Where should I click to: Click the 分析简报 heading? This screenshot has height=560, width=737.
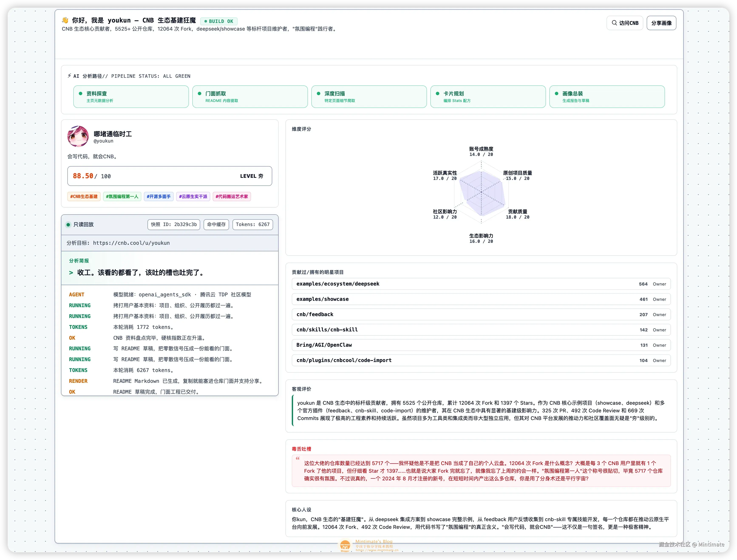click(79, 261)
